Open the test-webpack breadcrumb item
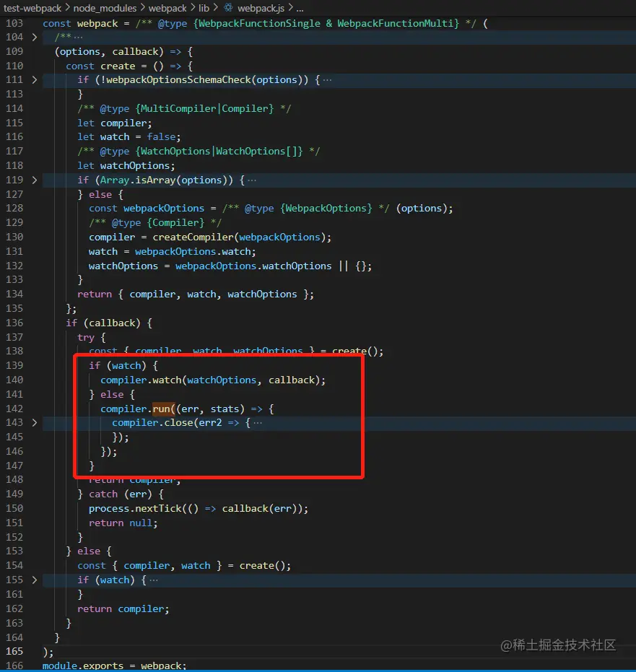 click(32, 8)
